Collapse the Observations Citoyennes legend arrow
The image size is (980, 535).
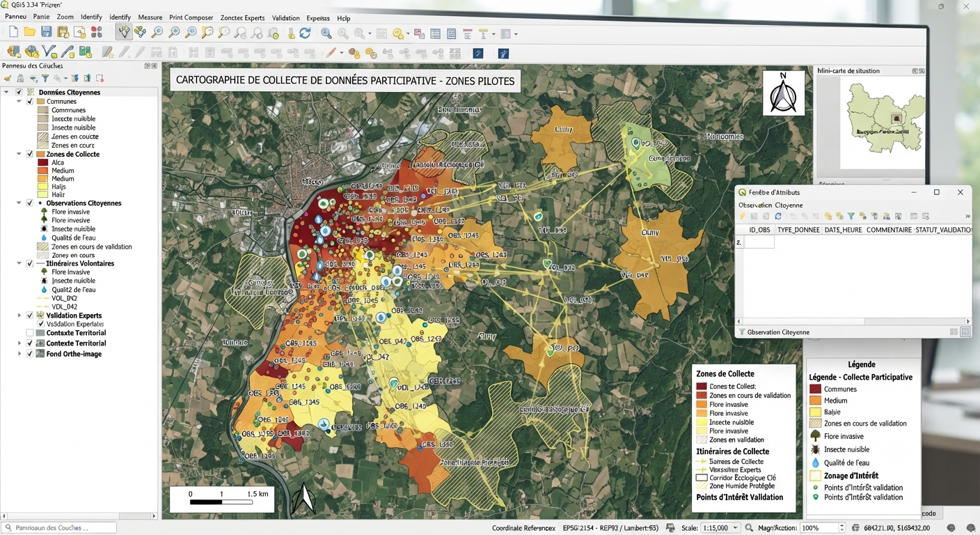[x=19, y=203]
